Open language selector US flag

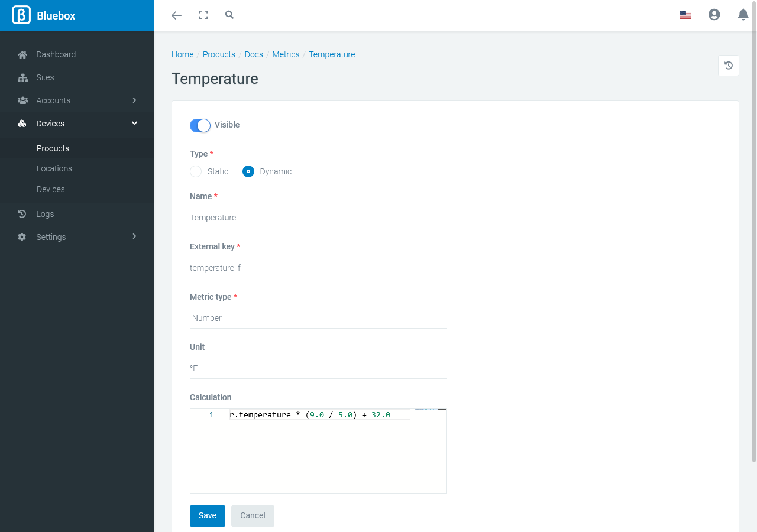tap(685, 15)
